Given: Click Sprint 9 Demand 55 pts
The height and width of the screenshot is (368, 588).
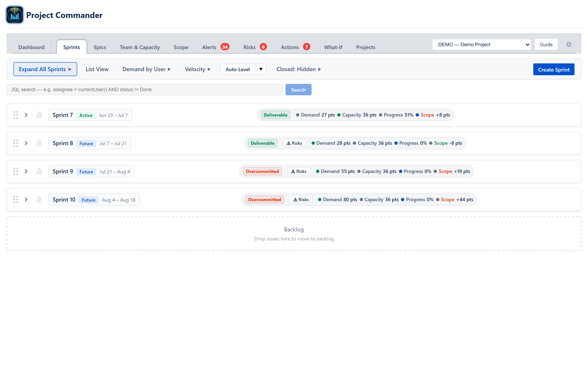Looking at the screenshot, I should coord(335,171).
